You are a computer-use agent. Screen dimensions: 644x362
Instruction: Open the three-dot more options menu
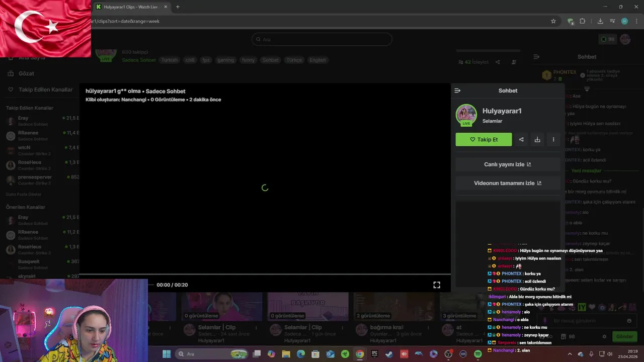553,140
